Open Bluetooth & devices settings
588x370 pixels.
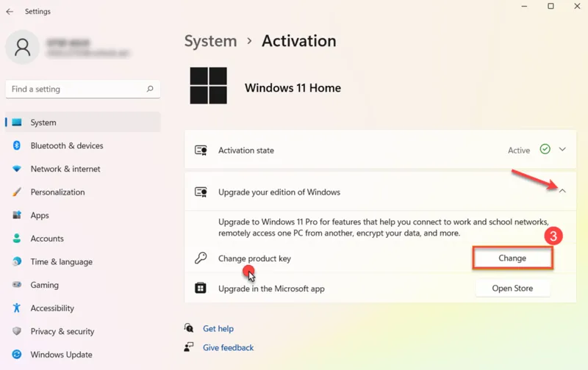pos(83,145)
